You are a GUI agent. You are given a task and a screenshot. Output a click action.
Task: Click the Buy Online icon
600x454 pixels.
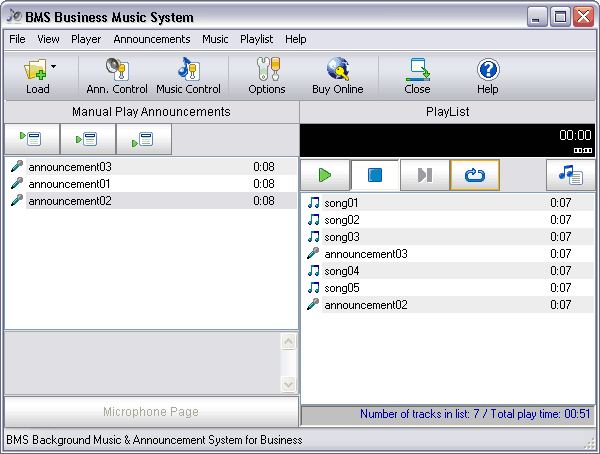[x=338, y=69]
